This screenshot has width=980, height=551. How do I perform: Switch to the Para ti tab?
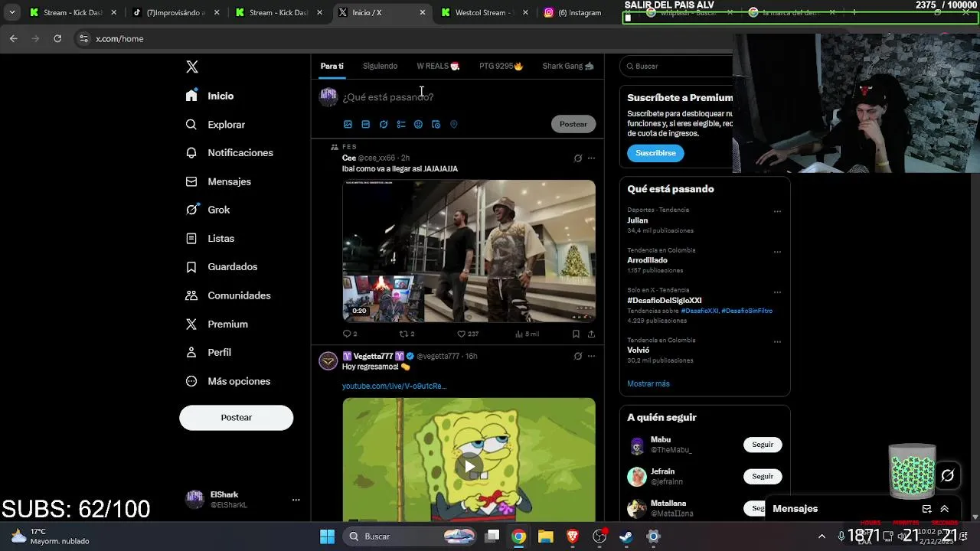point(332,66)
